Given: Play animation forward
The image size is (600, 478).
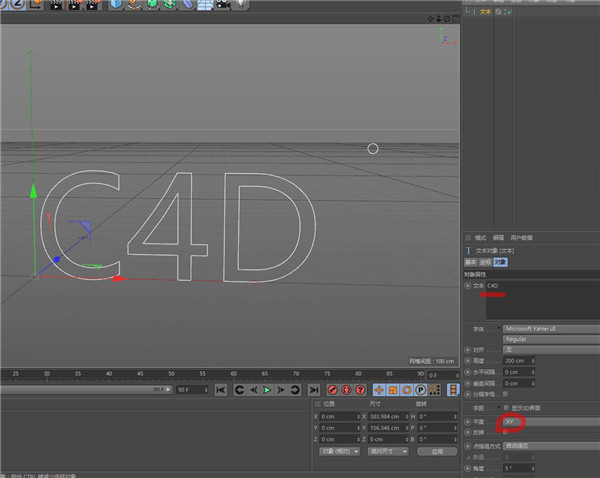Looking at the screenshot, I should [x=267, y=390].
